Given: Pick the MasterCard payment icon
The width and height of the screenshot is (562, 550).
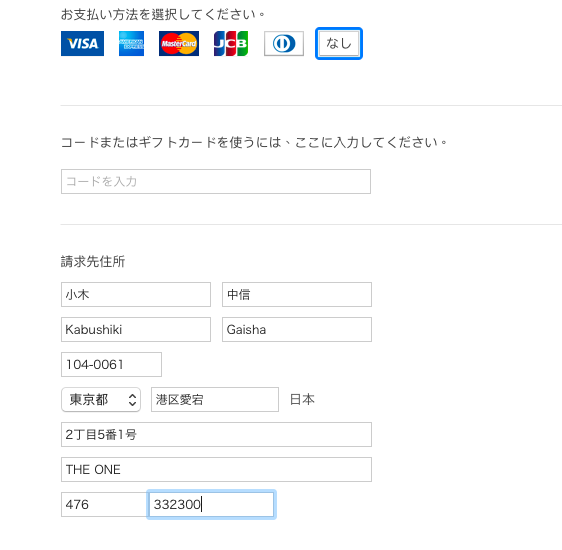Looking at the screenshot, I should [179, 44].
